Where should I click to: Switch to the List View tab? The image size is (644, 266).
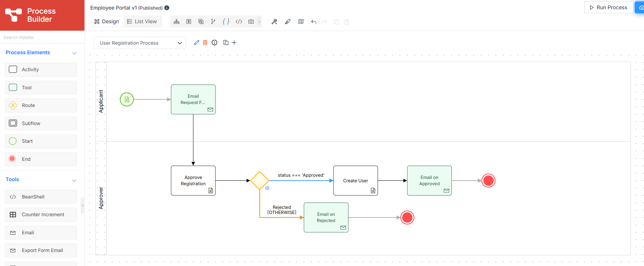coord(142,21)
